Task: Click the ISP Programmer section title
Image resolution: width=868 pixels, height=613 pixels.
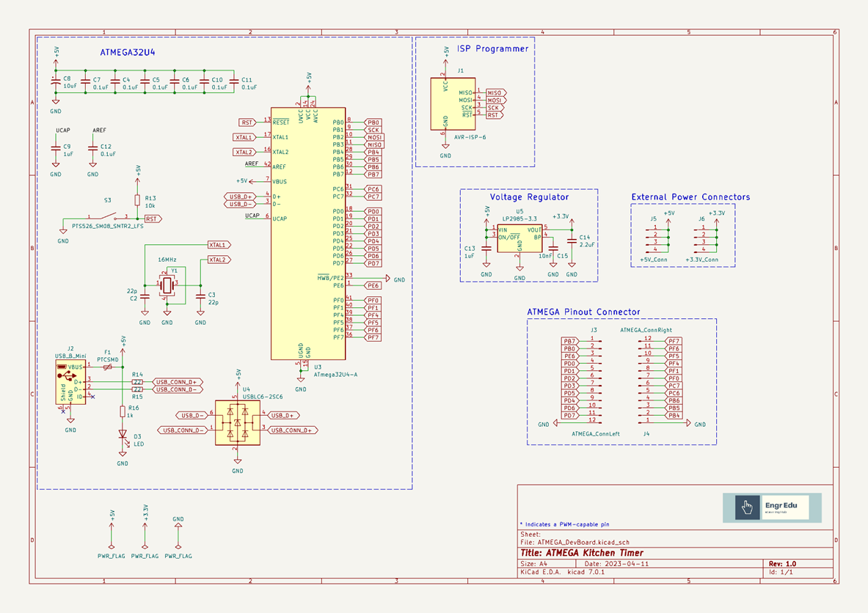Action: (x=492, y=49)
